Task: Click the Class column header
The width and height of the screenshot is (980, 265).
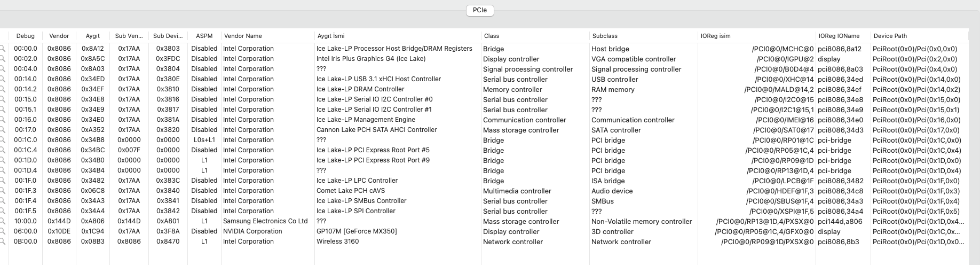Action: click(492, 36)
